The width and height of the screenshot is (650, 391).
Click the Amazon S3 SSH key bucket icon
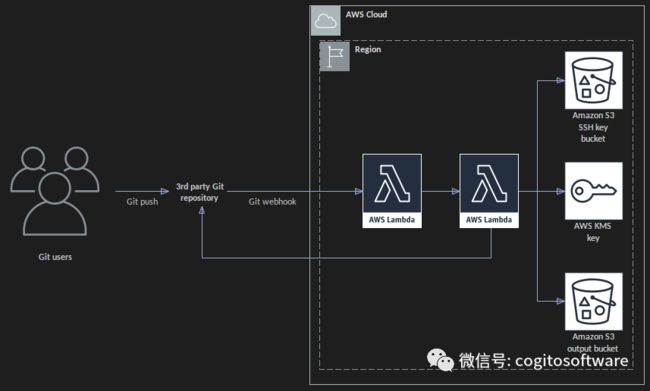pos(594,80)
